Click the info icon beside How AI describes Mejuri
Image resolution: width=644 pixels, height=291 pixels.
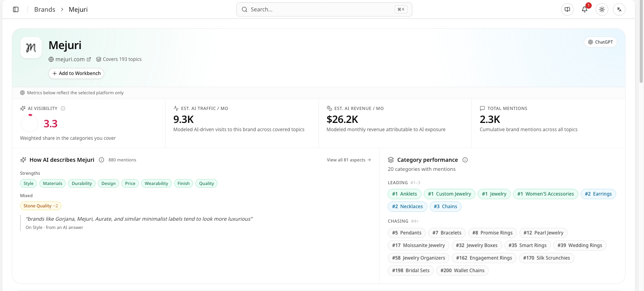pos(101,160)
